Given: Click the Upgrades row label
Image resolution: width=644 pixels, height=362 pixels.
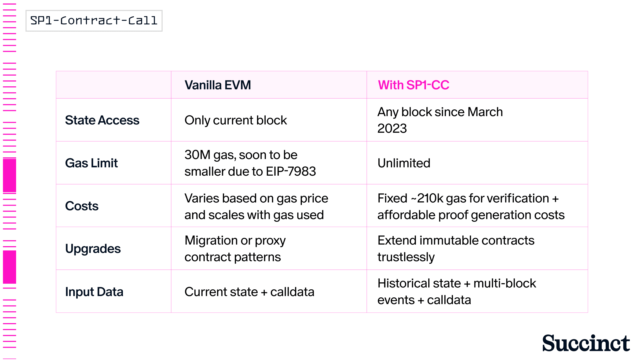Looking at the screenshot, I should [x=93, y=249].
